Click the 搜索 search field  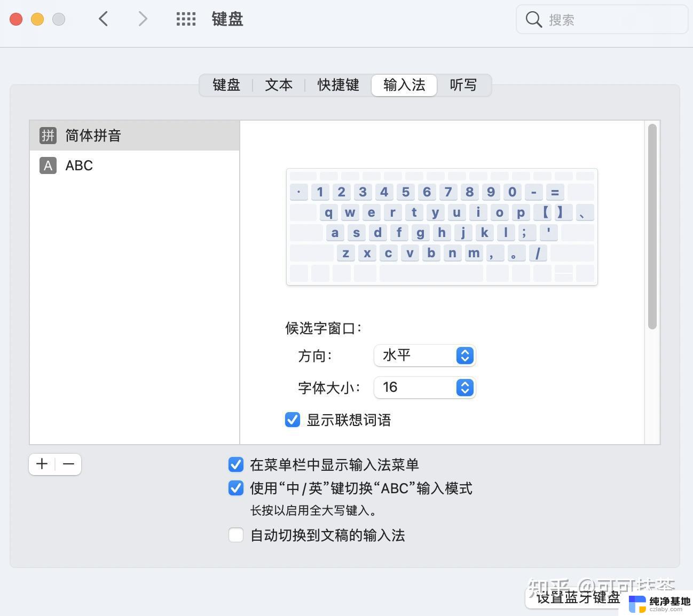click(x=602, y=20)
